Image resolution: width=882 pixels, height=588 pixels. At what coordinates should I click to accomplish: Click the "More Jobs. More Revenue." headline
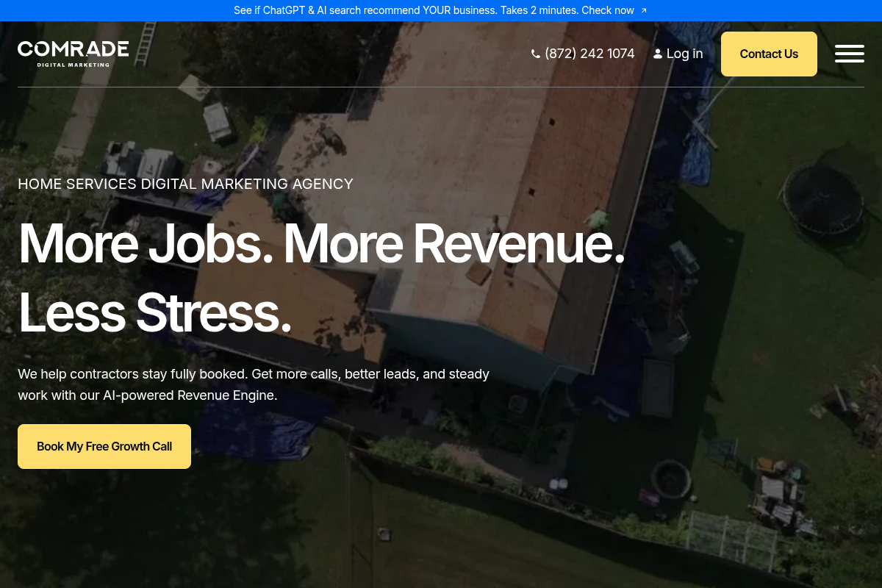pos(321,243)
